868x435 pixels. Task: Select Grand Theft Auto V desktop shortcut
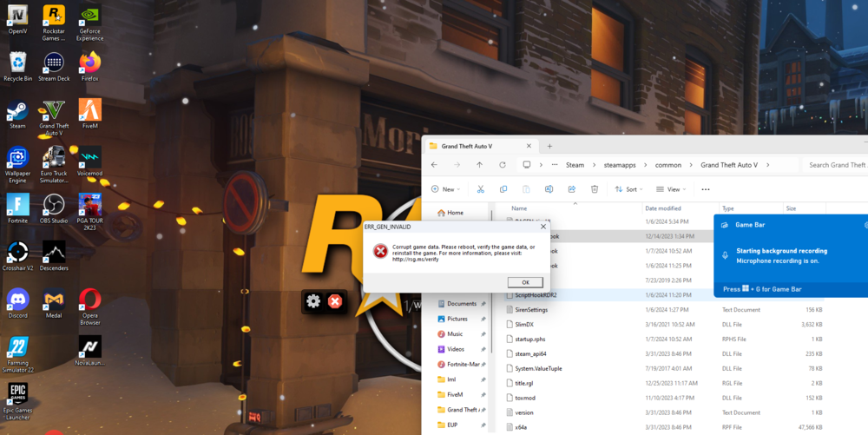(54, 118)
